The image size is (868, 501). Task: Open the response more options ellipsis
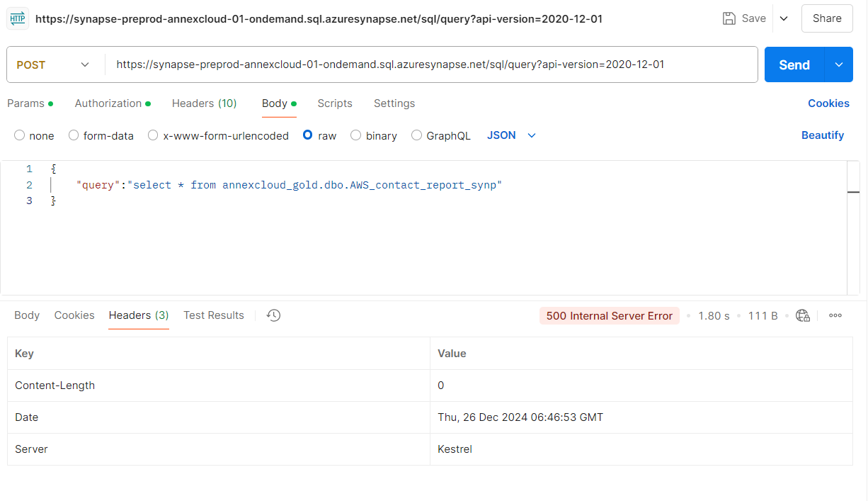pyautogui.click(x=835, y=315)
